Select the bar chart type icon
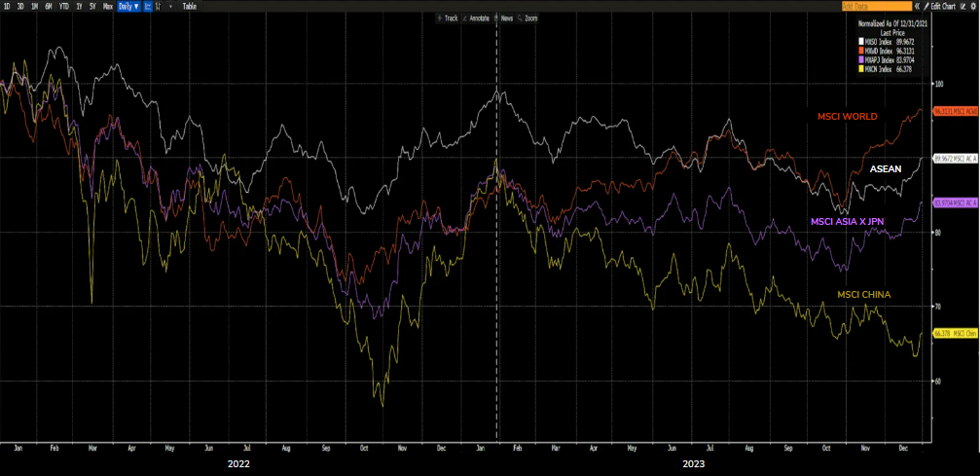The width and height of the screenshot is (980, 476). (x=158, y=6)
